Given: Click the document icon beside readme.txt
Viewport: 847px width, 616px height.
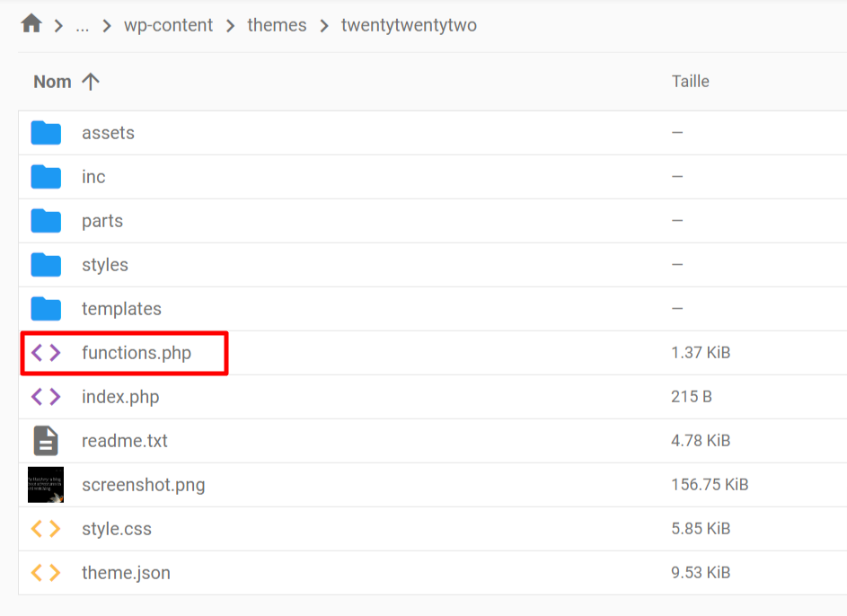Looking at the screenshot, I should 46,440.
